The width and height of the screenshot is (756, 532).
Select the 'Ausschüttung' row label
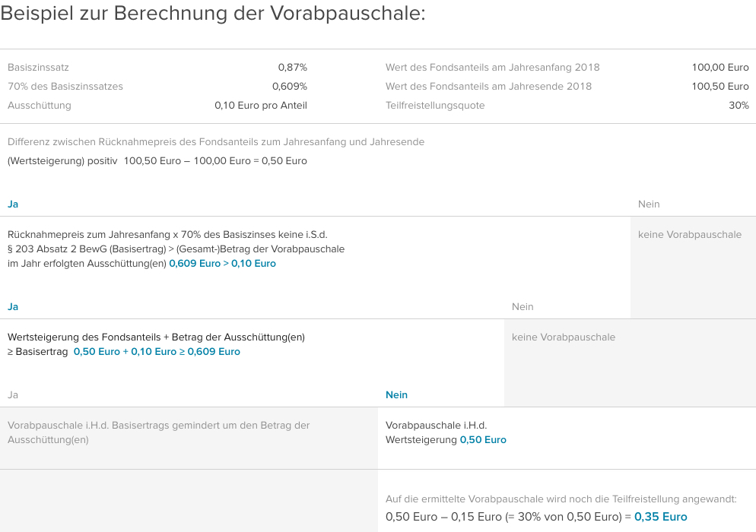39,106
